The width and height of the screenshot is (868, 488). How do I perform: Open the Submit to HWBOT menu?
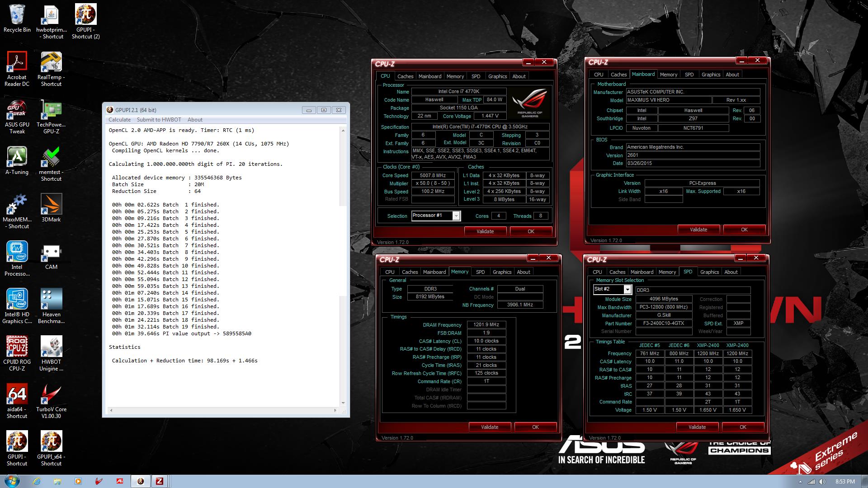[x=159, y=120]
